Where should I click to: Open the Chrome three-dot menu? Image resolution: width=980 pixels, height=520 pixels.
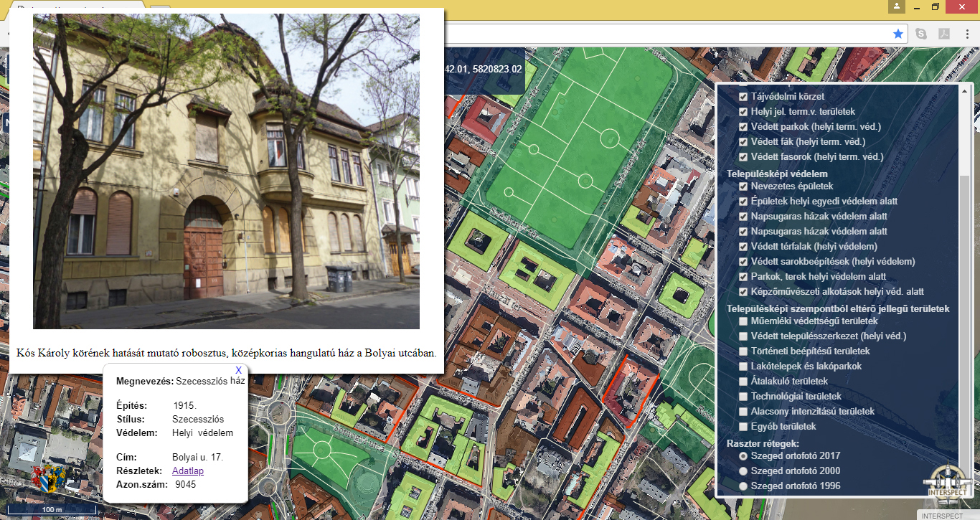(967, 34)
